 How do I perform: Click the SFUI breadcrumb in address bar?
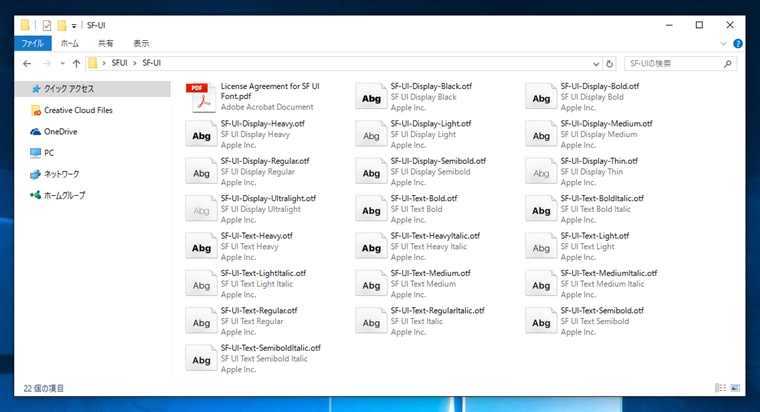click(x=119, y=63)
